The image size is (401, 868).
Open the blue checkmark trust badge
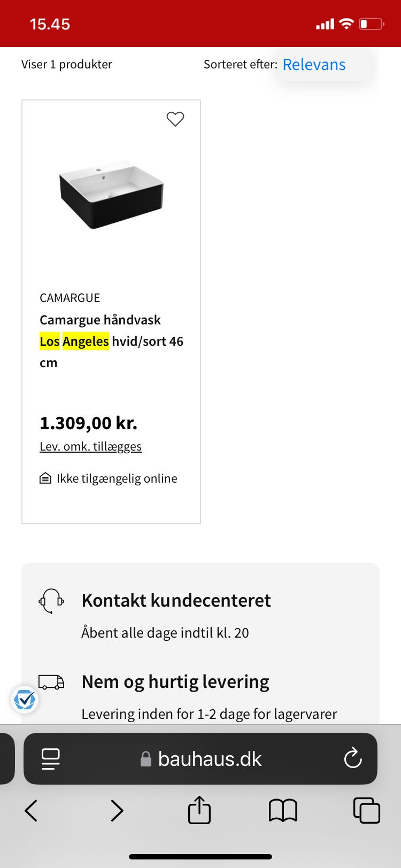pyautogui.click(x=25, y=699)
